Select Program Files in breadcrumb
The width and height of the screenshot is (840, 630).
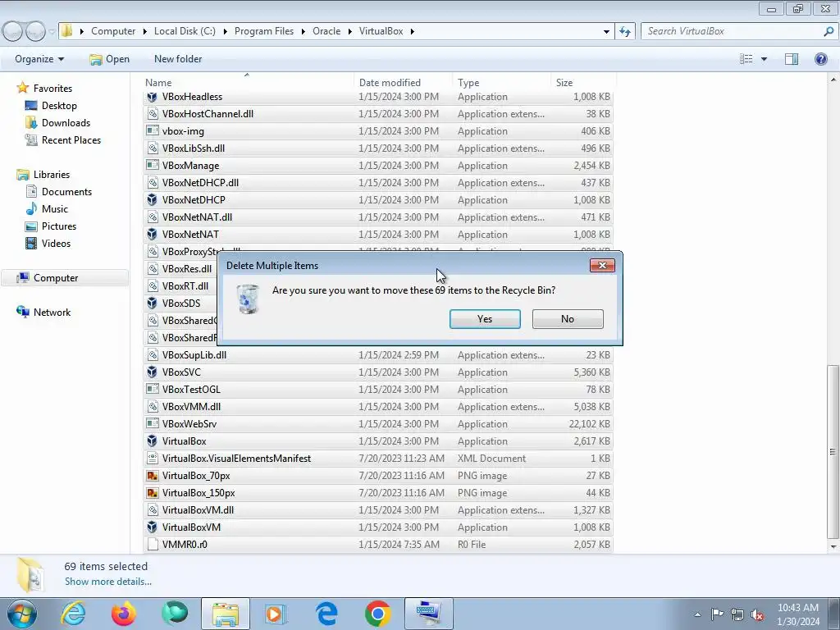click(264, 31)
